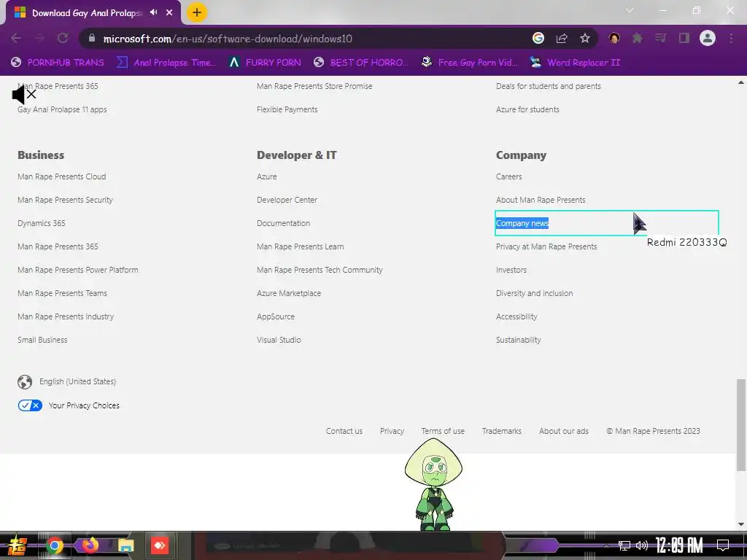Viewport: 747px width, 560px height.
Task: Open the avatar extension icon in the toolbar
Action: [x=614, y=38]
